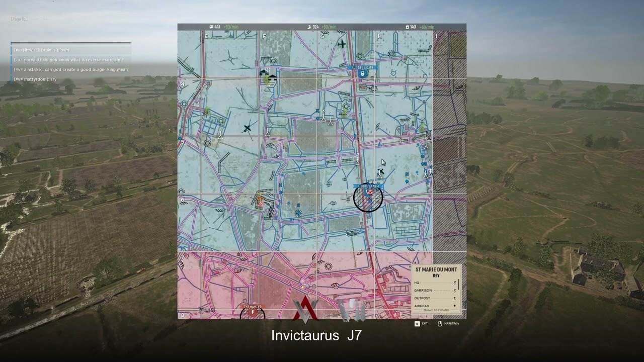This screenshot has height=362, width=644.
Task: Click column header E on the grid
Action: (206, 36)
